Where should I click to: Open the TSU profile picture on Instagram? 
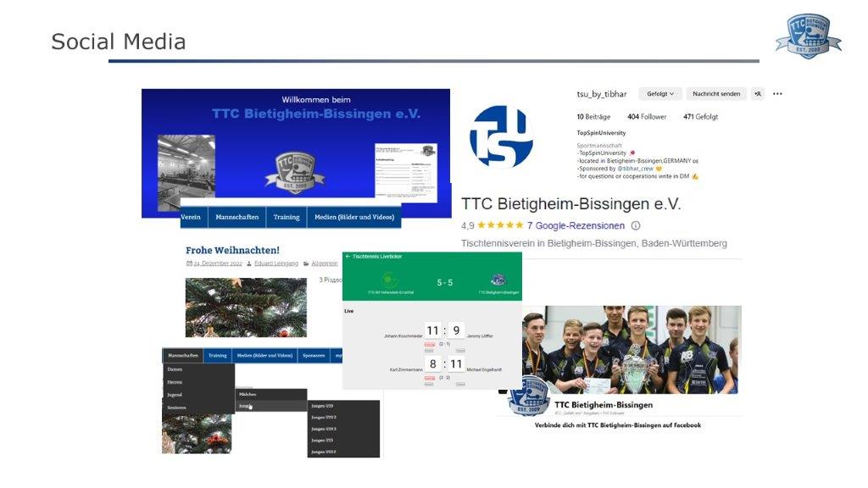501,136
